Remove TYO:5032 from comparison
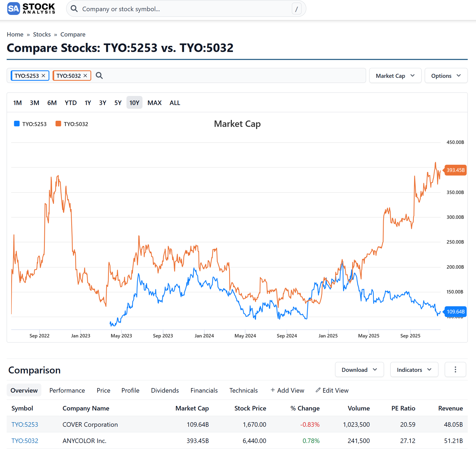The height and width of the screenshot is (451, 476). 85,76
